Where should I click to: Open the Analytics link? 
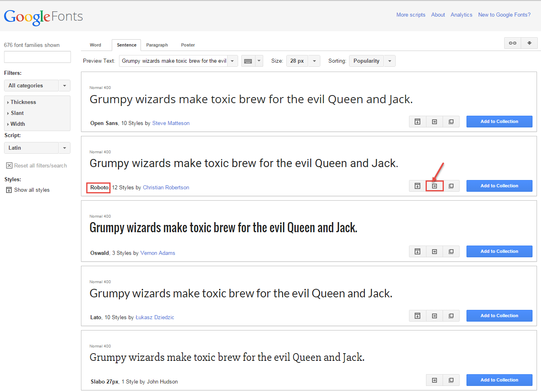point(461,15)
